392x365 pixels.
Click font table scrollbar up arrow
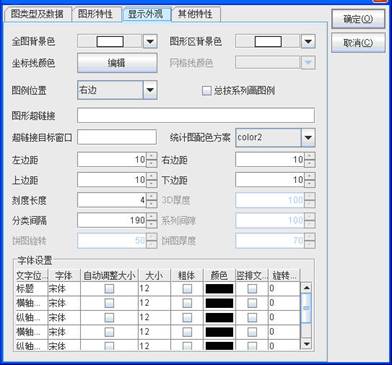click(306, 288)
